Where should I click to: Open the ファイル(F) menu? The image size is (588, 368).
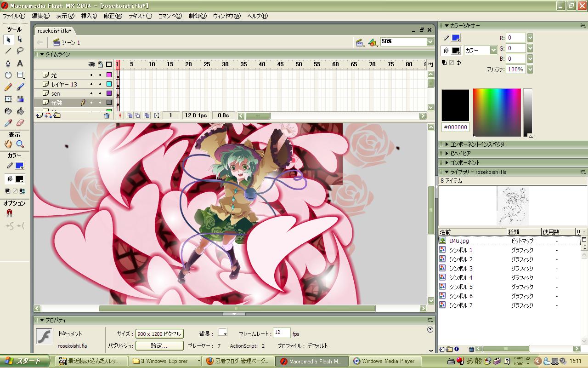(14, 16)
